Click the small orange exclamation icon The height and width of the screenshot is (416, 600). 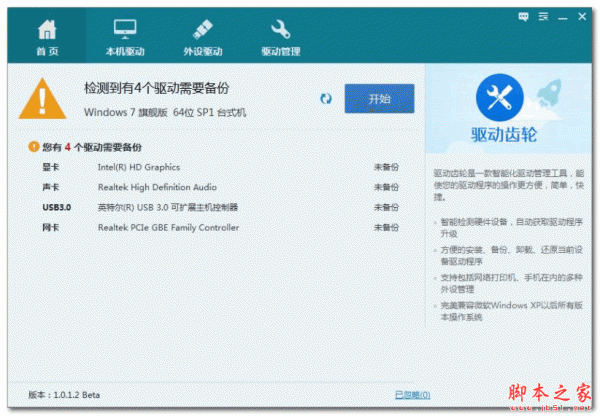(34, 147)
